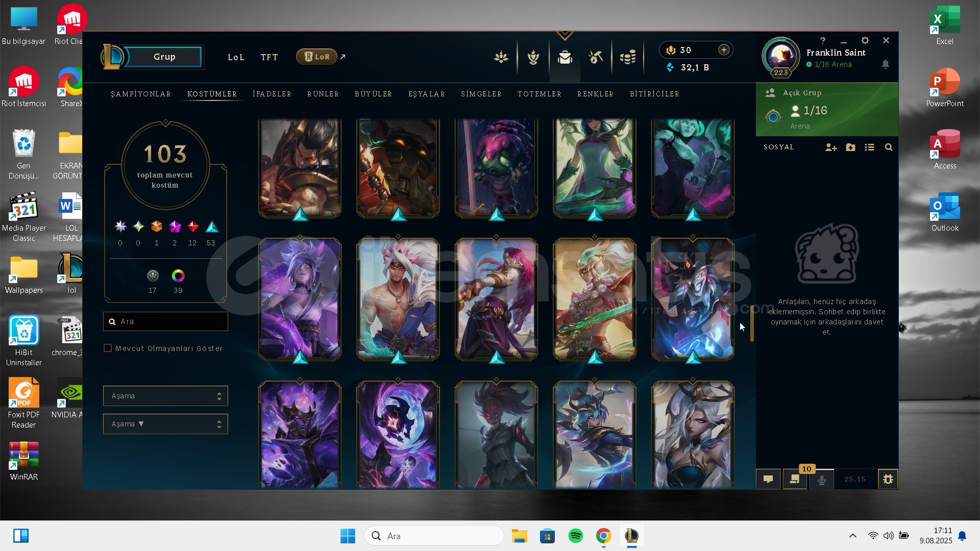
Task: Click the chroma color wheel icon showing 39
Action: (x=178, y=276)
